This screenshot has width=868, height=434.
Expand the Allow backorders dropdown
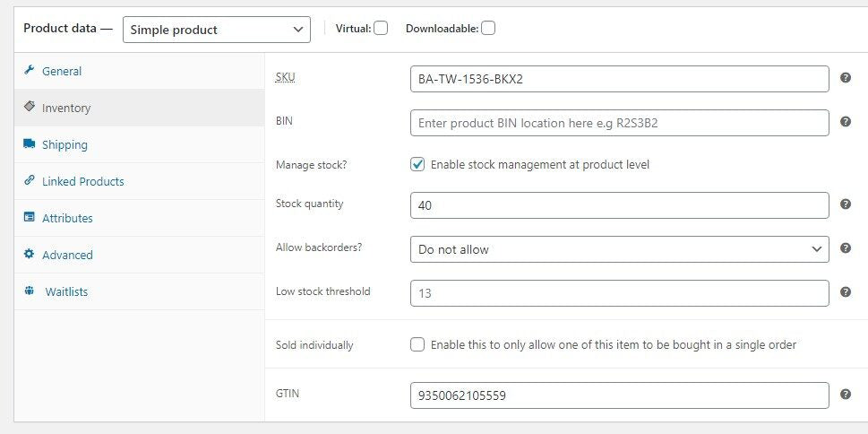619,249
